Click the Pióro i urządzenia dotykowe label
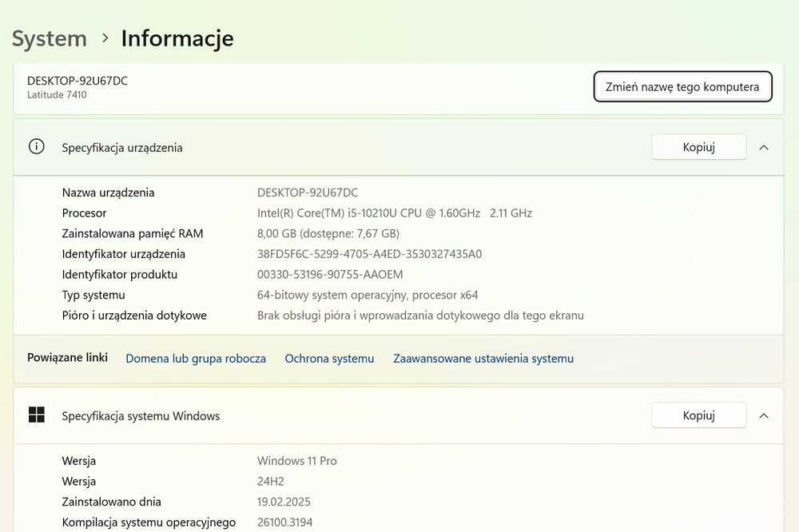Viewport: 799px width, 532px height. click(x=134, y=316)
